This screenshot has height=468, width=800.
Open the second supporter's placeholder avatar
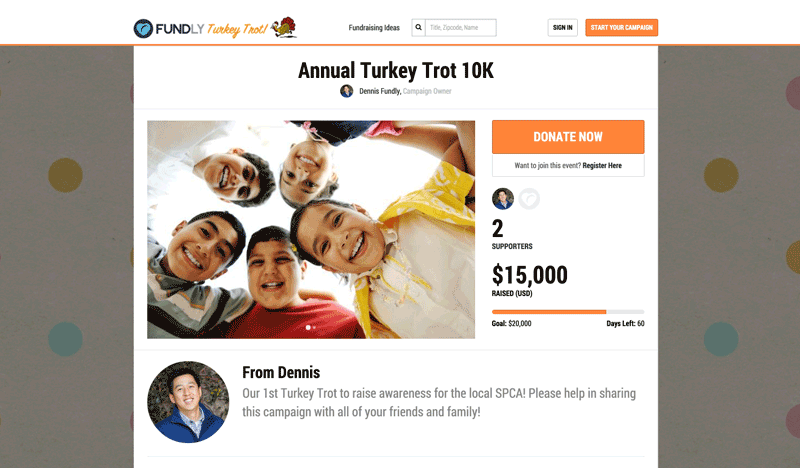pos(529,199)
